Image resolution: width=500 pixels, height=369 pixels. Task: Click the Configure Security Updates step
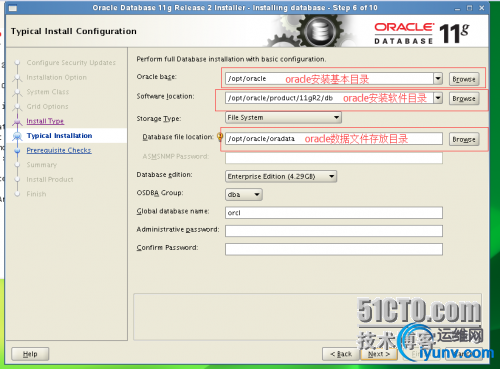(71, 63)
